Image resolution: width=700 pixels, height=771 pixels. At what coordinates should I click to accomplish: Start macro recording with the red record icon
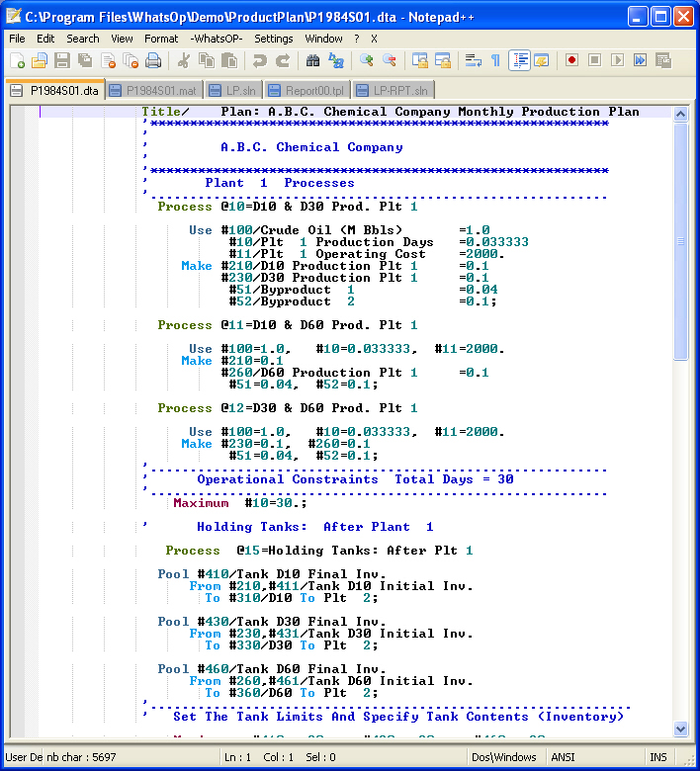tap(571, 61)
